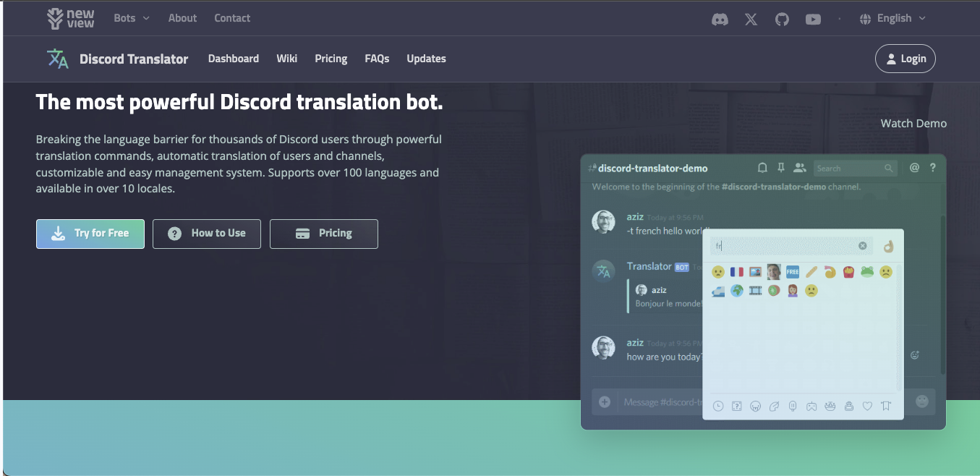Select the french fries emoji
Screen dimensions: 980x476
click(848, 272)
